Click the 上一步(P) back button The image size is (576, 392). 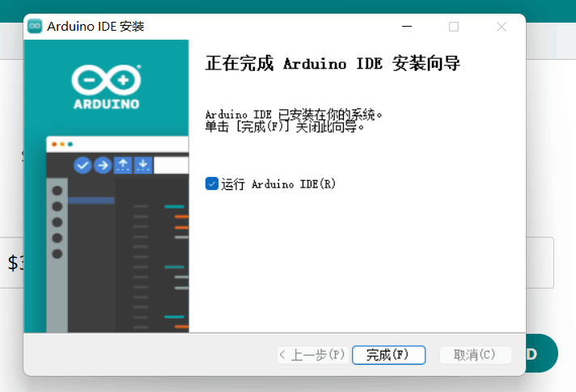click(312, 355)
